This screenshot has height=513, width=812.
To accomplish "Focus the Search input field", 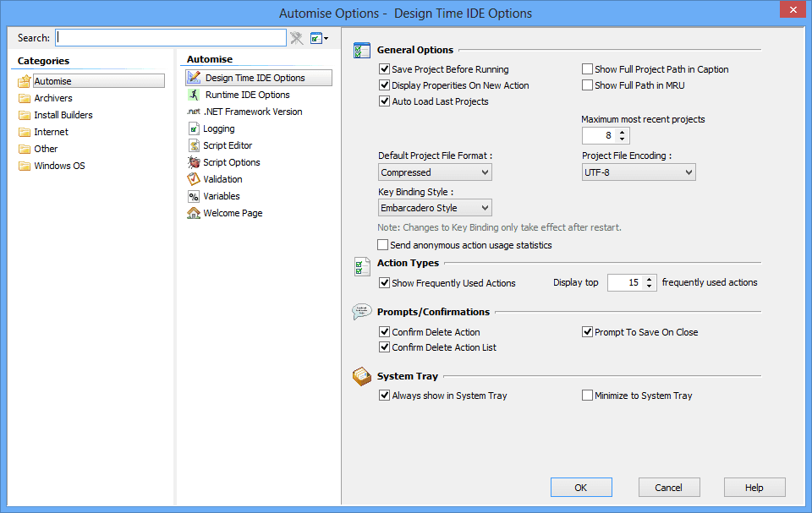I will click(170, 38).
